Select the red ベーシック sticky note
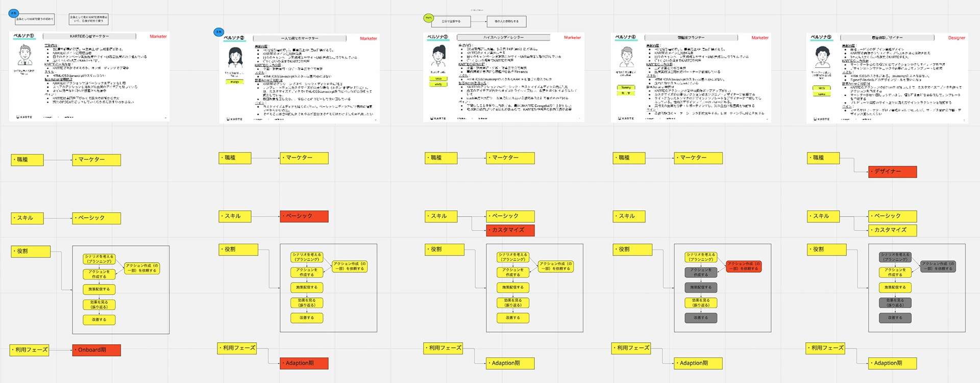The width and height of the screenshot is (980, 383). (304, 216)
